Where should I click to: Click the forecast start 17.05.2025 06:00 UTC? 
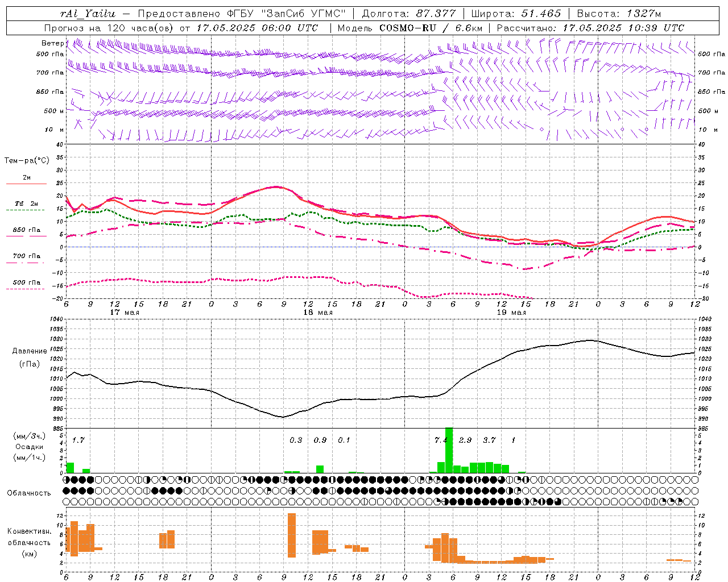[x=257, y=28]
